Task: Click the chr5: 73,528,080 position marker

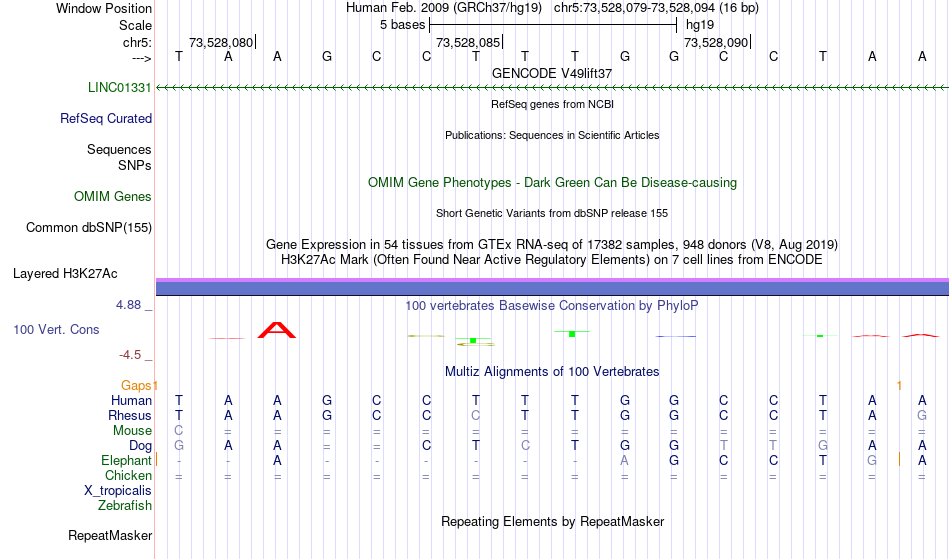Action: coord(222,42)
